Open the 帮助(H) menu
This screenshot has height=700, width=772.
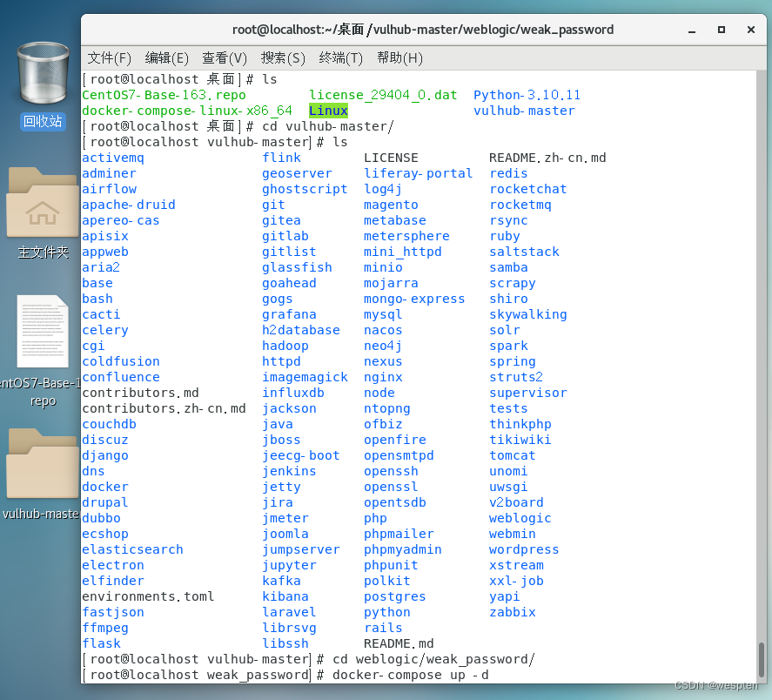399,58
